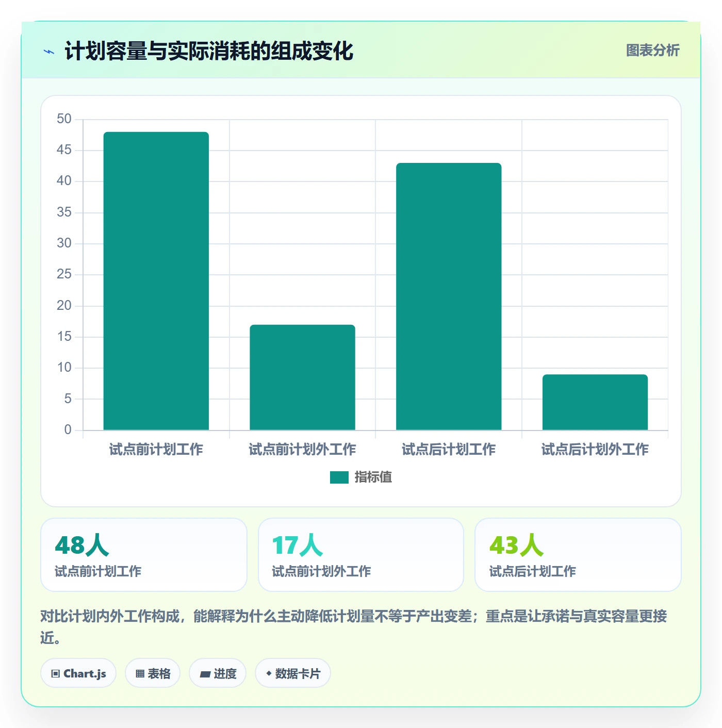The height and width of the screenshot is (728, 722).
Task: Click the 图表分析 label in header
Action: point(652,51)
